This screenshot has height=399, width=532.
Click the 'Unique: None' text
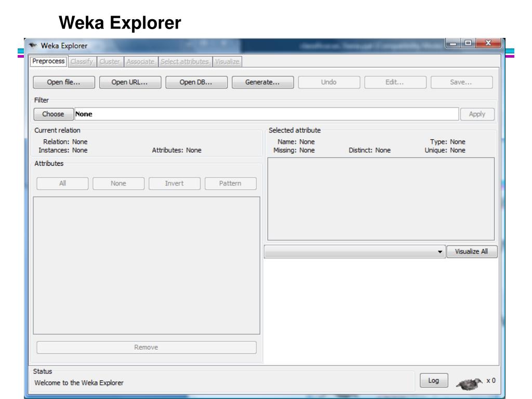coord(445,150)
